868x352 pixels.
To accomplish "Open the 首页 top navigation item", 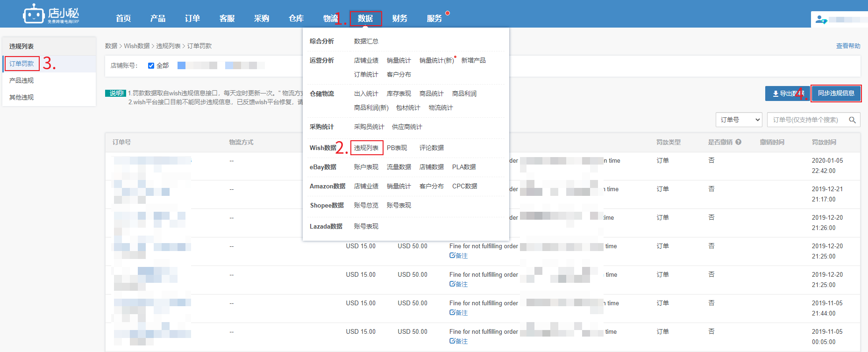I will (123, 18).
